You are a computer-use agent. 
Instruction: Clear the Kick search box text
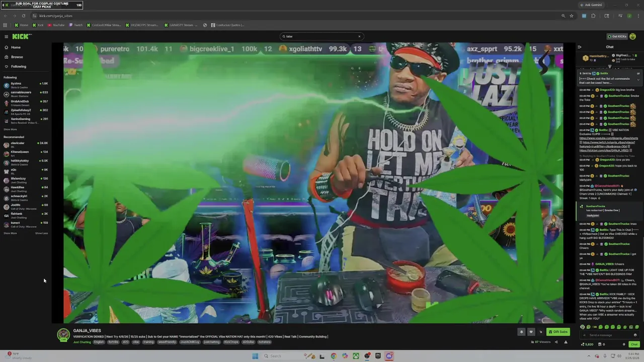point(359,36)
